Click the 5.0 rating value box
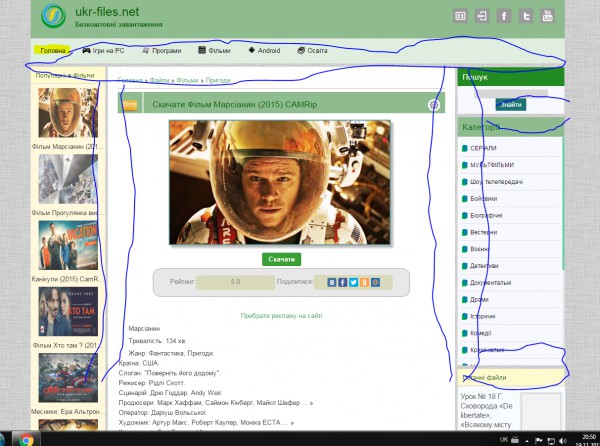 pos(235,282)
